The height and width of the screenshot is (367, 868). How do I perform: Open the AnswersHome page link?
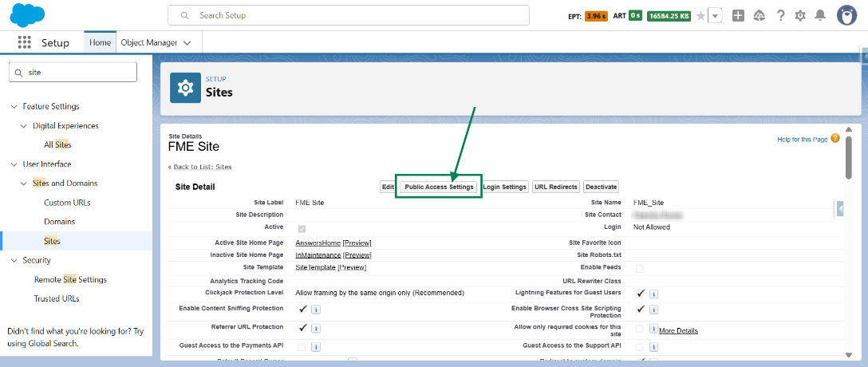point(318,243)
